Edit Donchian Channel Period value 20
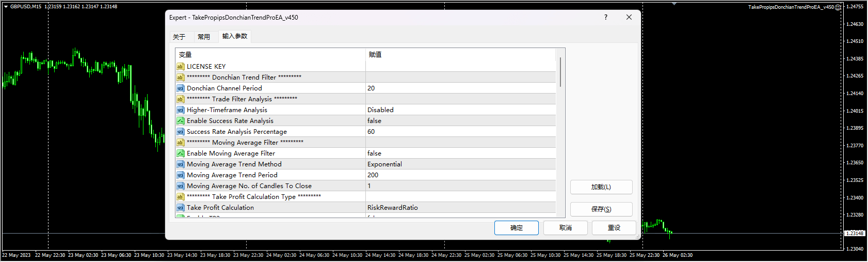 coord(461,88)
